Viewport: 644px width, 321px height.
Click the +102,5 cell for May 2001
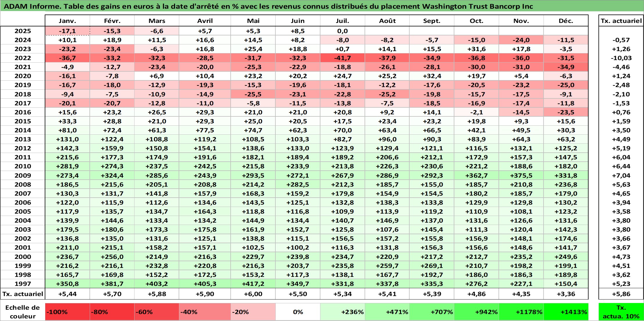253,248
